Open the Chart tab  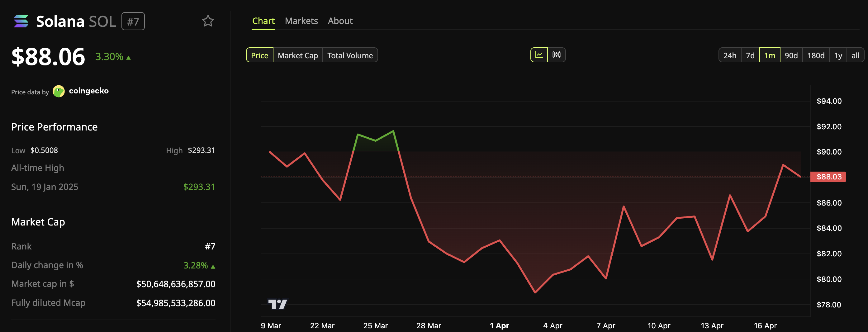pyautogui.click(x=263, y=21)
